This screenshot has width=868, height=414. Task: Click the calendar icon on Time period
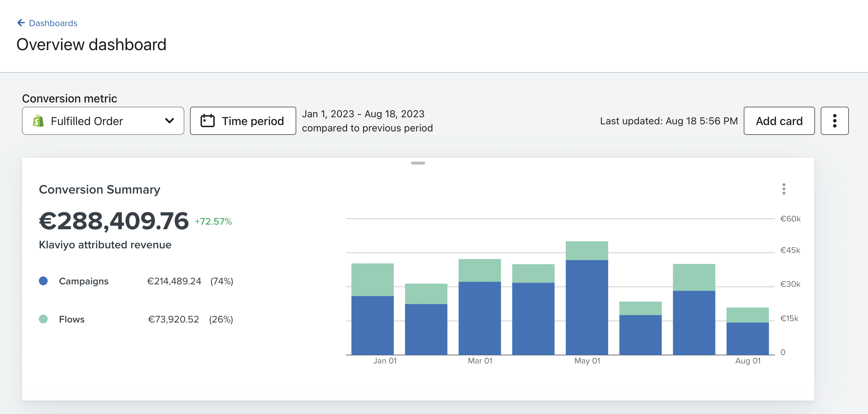click(208, 121)
